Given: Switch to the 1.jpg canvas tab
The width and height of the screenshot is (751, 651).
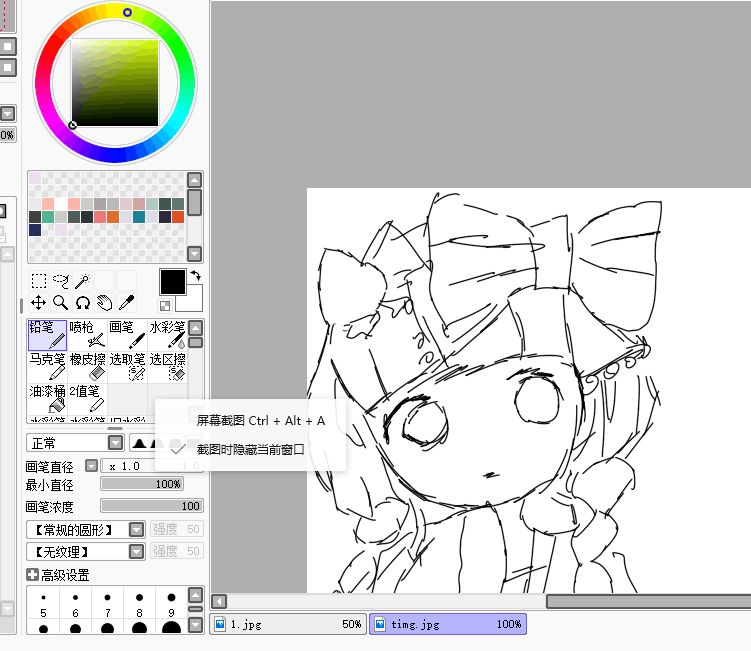Looking at the screenshot, I should [x=288, y=624].
